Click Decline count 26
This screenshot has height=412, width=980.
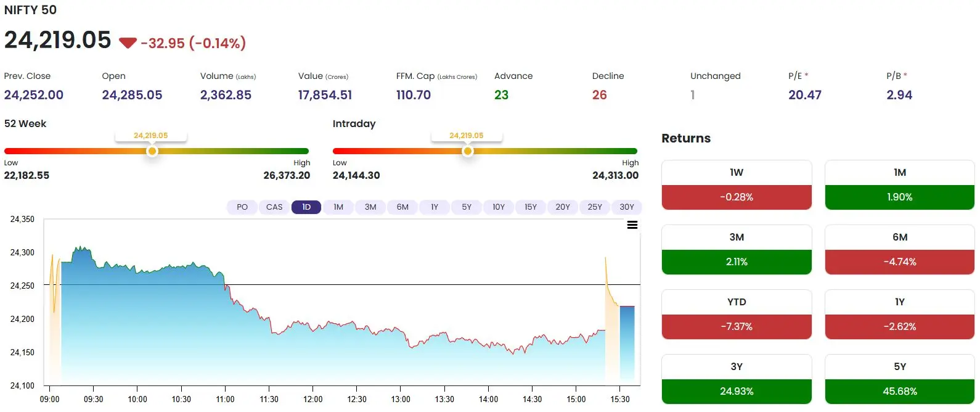point(599,95)
